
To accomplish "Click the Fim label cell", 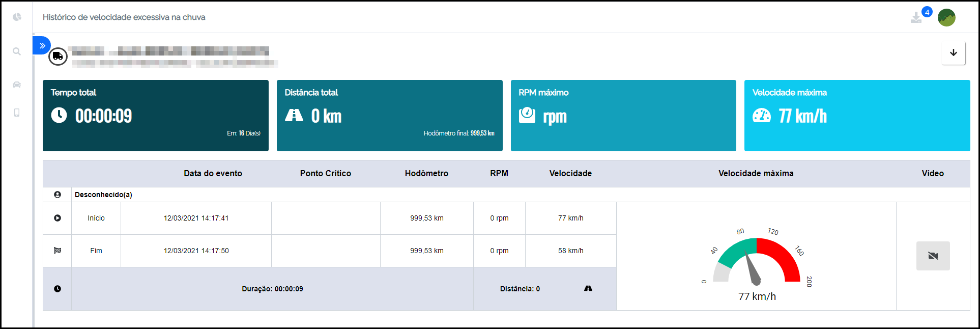I will coord(96,251).
